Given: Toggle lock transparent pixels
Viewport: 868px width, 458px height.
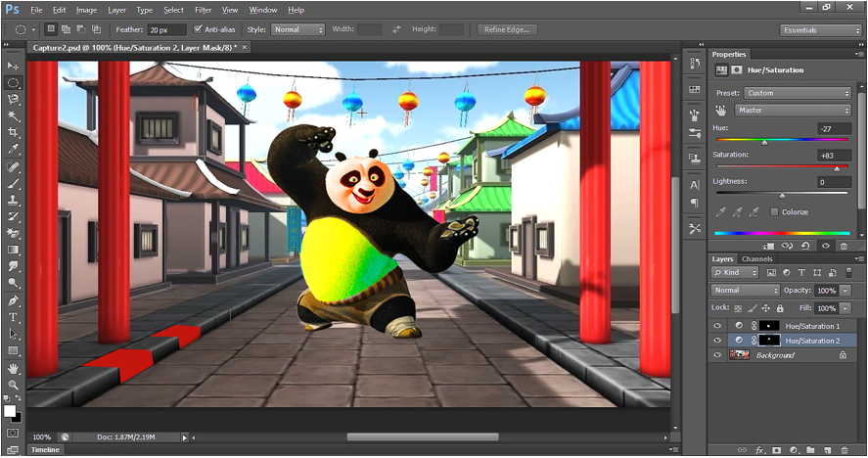Looking at the screenshot, I should pos(738,308).
